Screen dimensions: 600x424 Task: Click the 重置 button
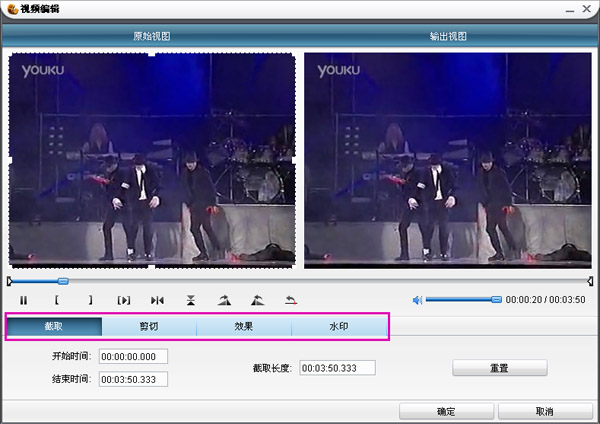point(500,368)
